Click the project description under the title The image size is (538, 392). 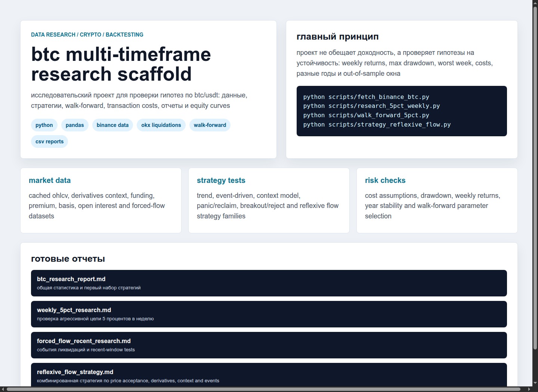pyautogui.click(x=139, y=100)
